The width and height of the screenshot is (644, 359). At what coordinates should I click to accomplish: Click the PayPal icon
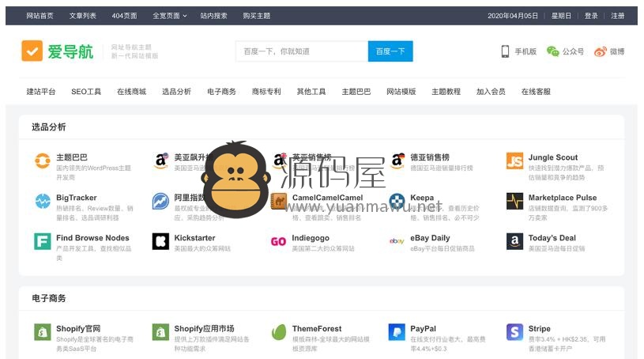(397, 332)
